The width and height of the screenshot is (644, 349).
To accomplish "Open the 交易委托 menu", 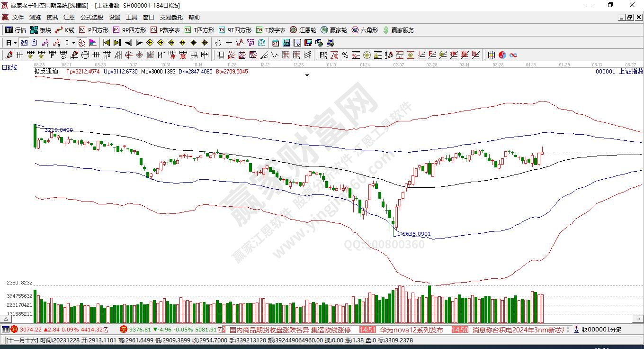I will (171, 18).
